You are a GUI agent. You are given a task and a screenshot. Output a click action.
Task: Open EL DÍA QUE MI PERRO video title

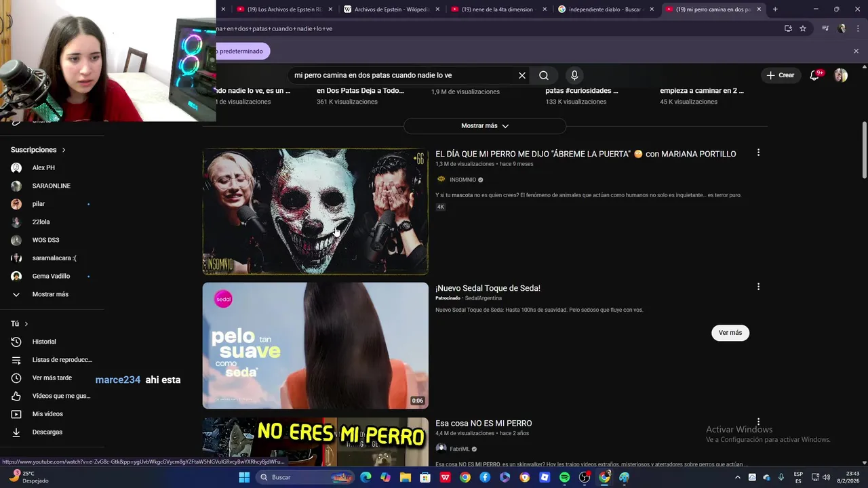(x=585, y=154)
